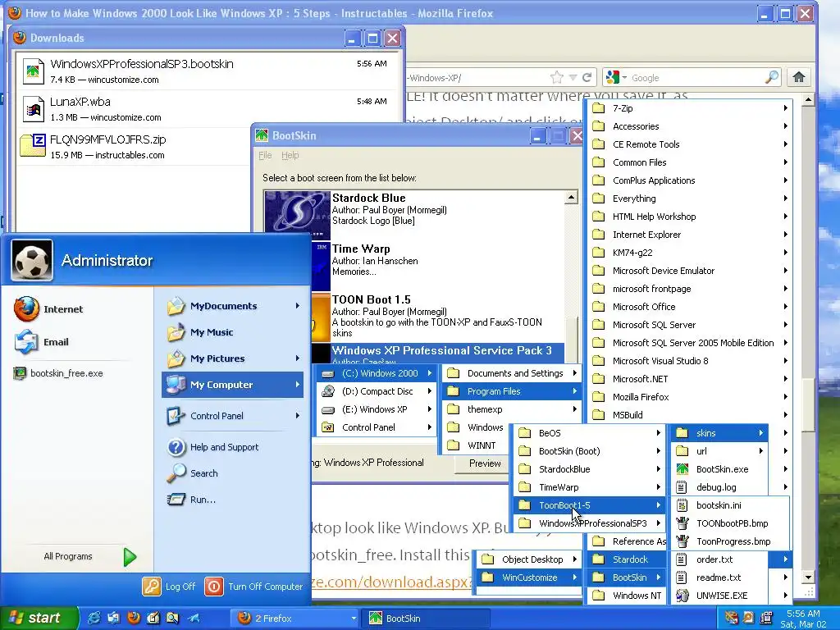Click the system tray clock
Image resolution: width=840 pixels, height=630 pixels.
tap(803, 619)
